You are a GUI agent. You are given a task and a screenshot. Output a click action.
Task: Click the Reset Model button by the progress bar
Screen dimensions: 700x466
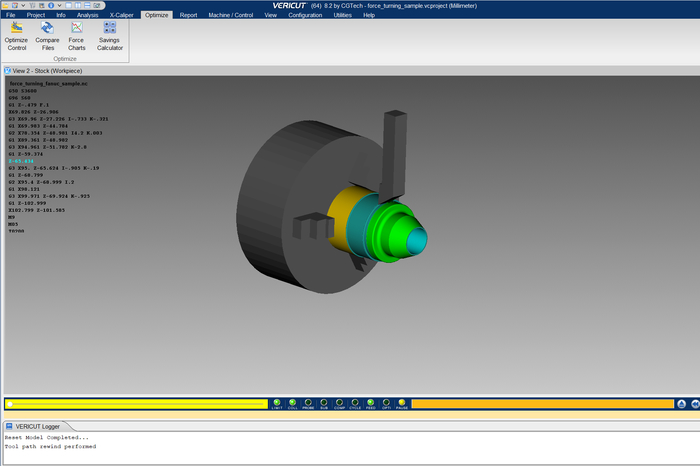click(681, 404)
